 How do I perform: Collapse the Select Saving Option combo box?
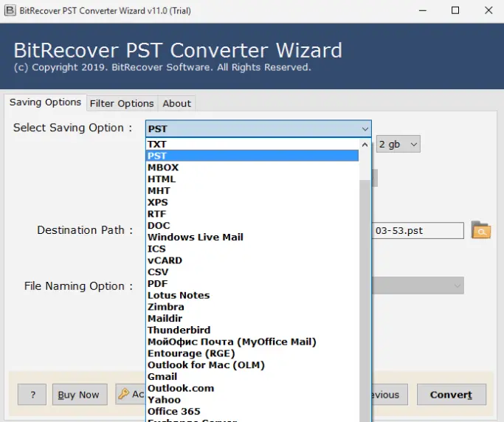tap(365, 129)
